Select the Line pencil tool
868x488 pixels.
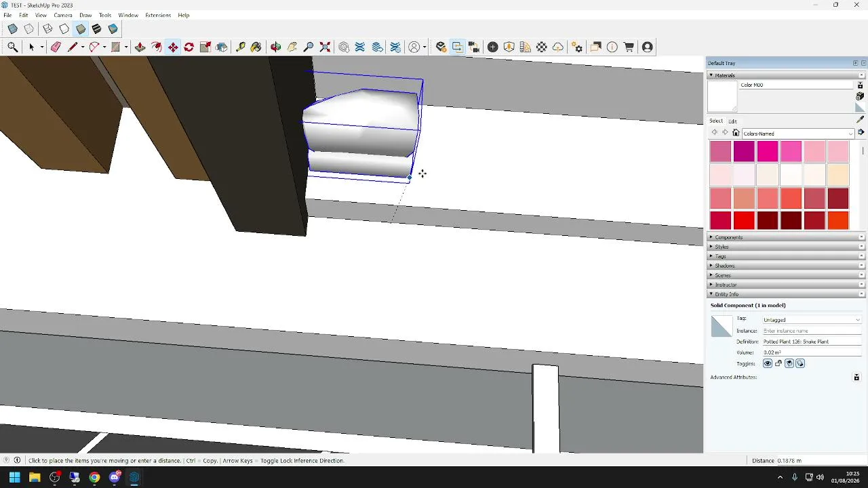coord(73,47)
